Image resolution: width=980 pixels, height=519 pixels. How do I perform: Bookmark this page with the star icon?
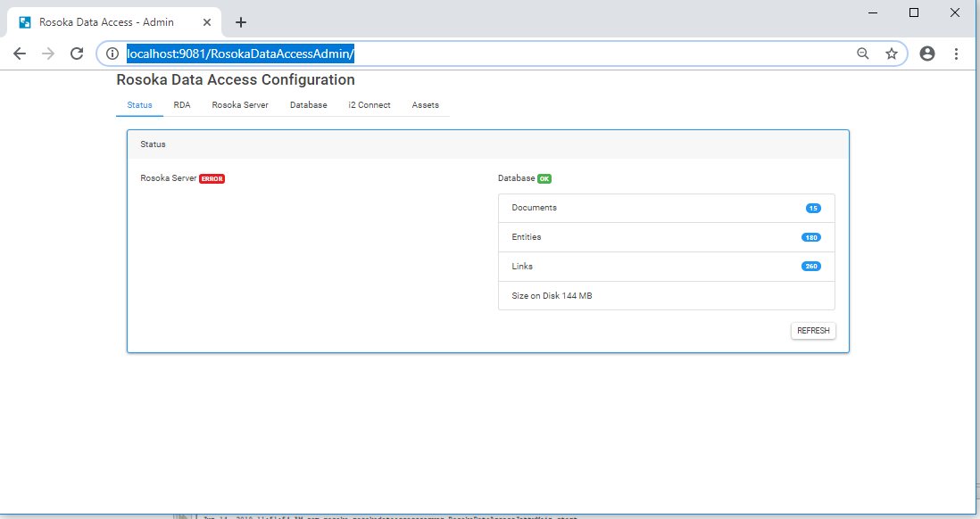(x=891, y=54)
